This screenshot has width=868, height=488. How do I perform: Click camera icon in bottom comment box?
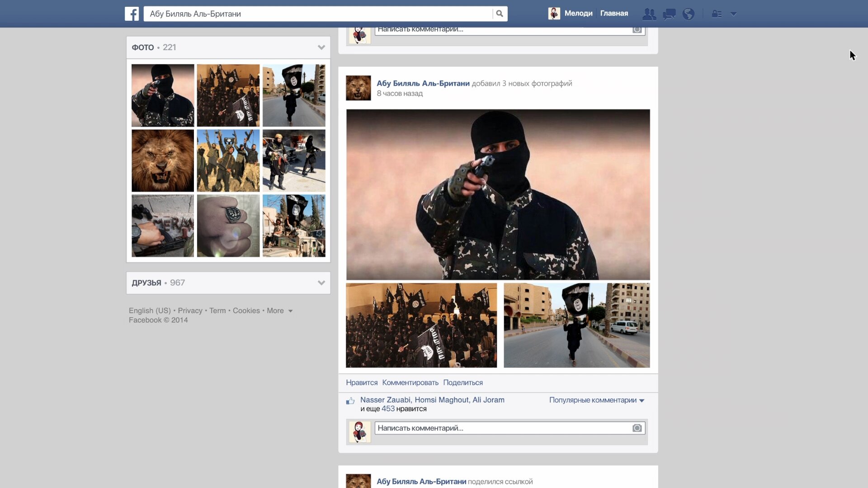(x=637, y=428)
